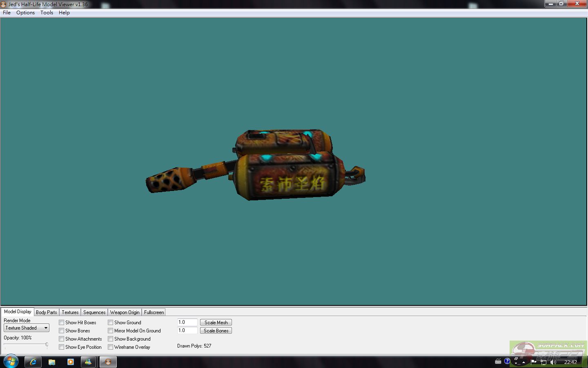Click the blue help question mark tray icon
The image size is (588, 368).
click(507, 361)
